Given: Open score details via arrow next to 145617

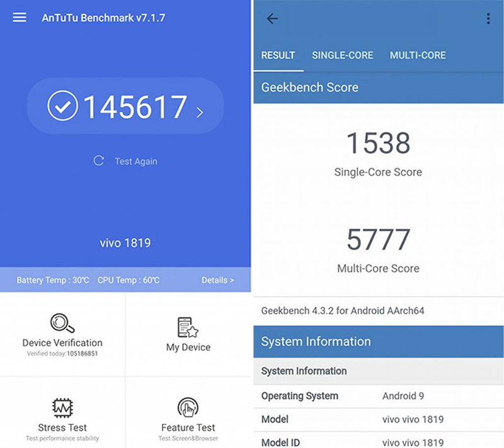Looking at the screenshot, I should coord(200,112).
